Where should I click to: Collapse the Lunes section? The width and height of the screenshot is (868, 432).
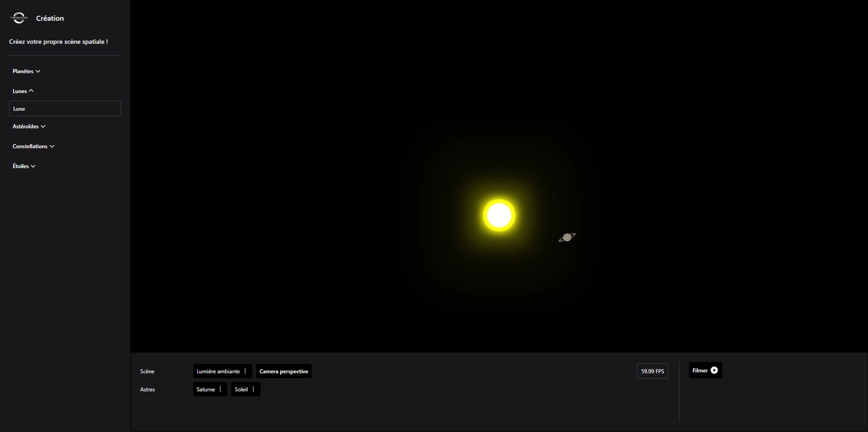point(23,90)
